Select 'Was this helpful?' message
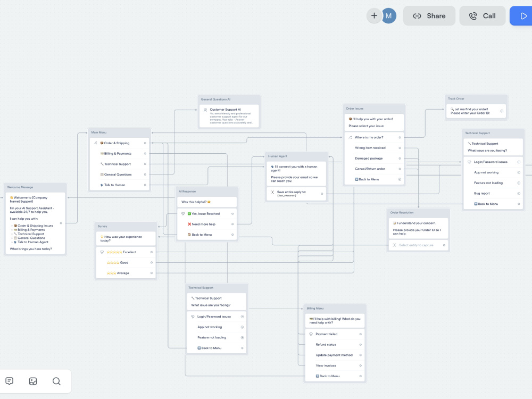532x399 pixels. pos(206,202)
